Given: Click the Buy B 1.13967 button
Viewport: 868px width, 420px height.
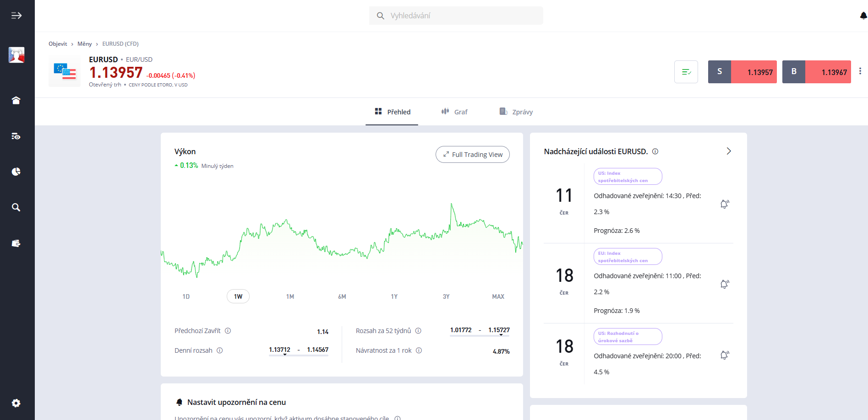Looking at the screenshot, I should coord(817,72).
